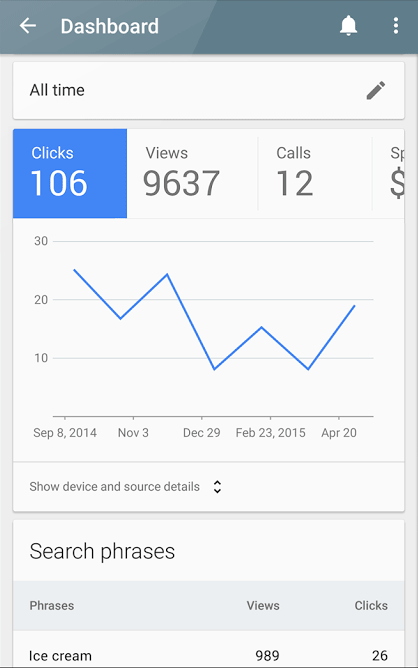The height and width of the screenshot is (668, 418).
Task: Click the Dashboard title
Action: coord(110,26)
